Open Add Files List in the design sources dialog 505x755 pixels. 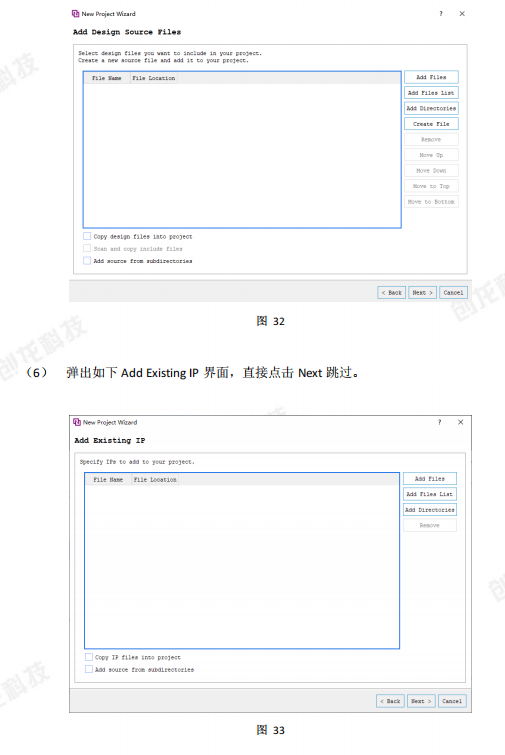(431, 92)
